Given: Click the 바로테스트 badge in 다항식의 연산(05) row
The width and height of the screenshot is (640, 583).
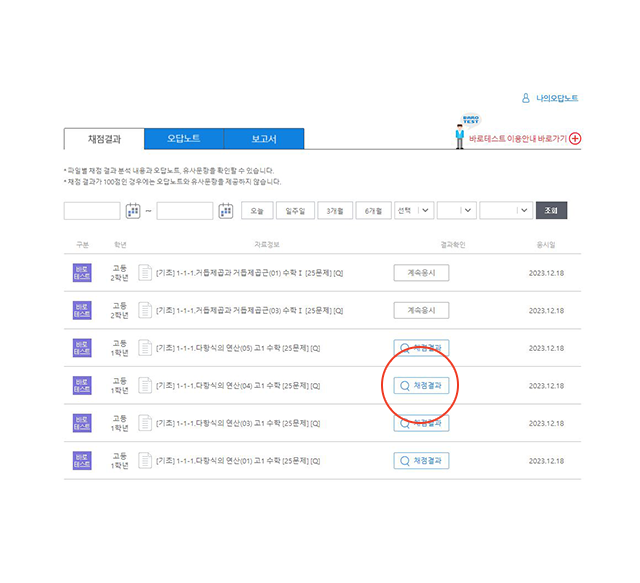Looking at the screenshot, I should 82,348.
